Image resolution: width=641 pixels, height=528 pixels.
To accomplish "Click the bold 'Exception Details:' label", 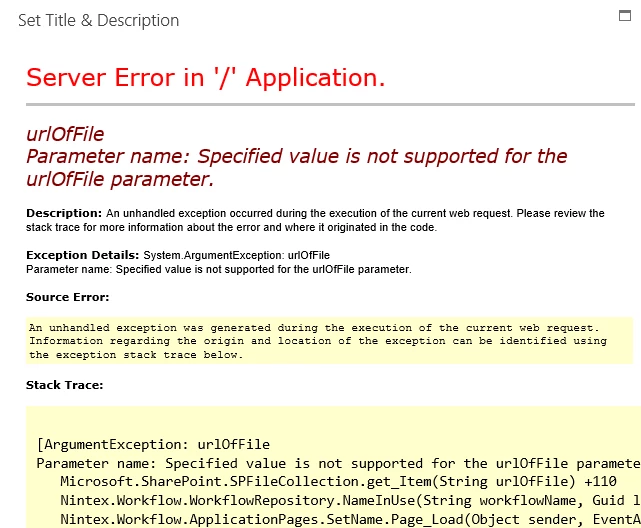I will pos(83,255).
